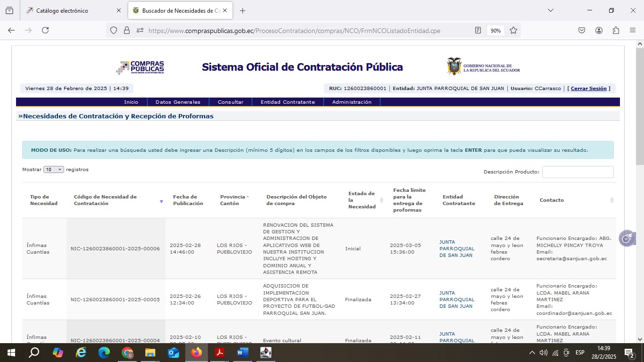This screenshot has height=362, width=644.
Task: Click the shield tracking protection icon
Action: pos(113,30)
